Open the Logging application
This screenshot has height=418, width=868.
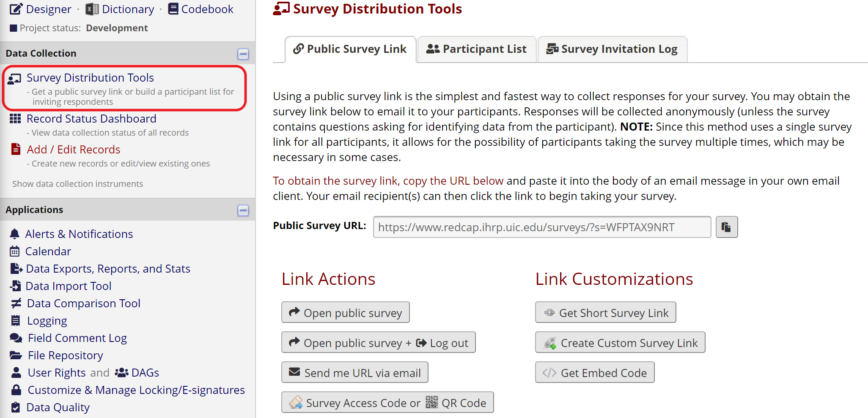(x=47, y=320)
